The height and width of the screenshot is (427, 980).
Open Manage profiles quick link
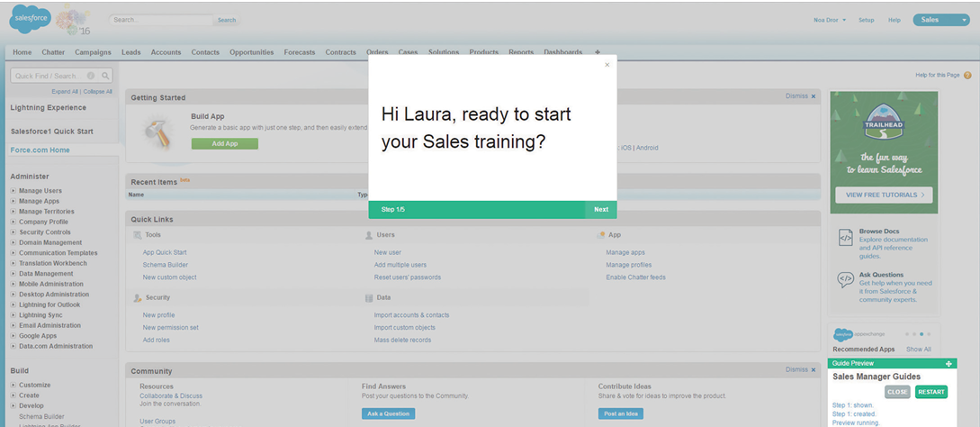(629, 265)
